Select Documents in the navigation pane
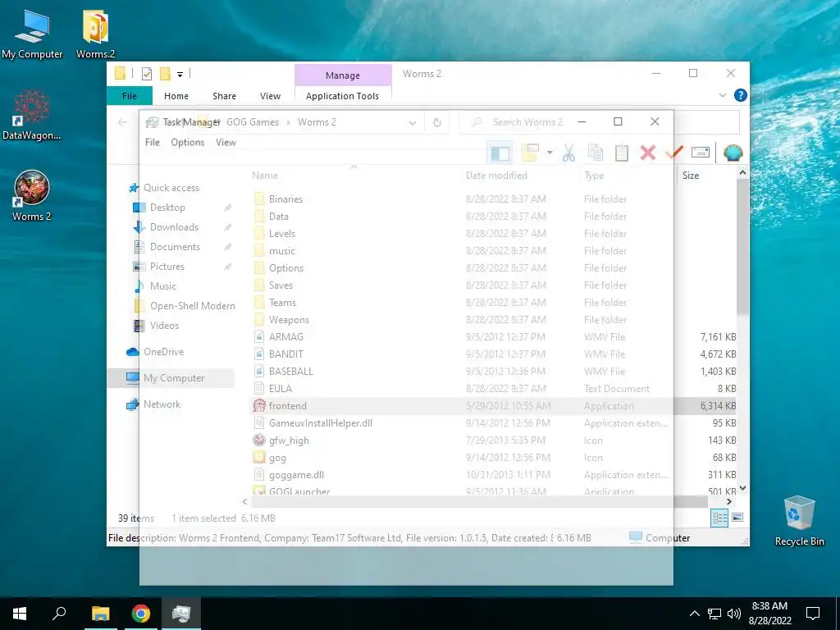This screenshot has width=840, height=630. (x=175, y=247)
